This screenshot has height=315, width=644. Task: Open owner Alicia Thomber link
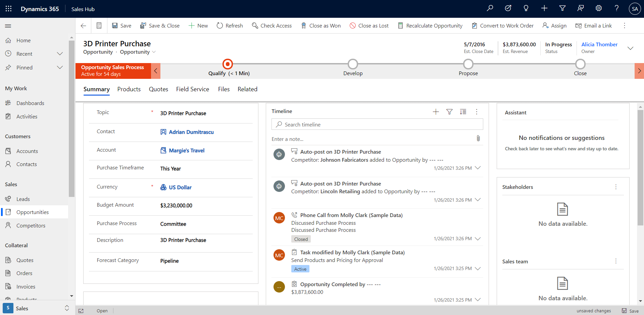click(599, 45)
